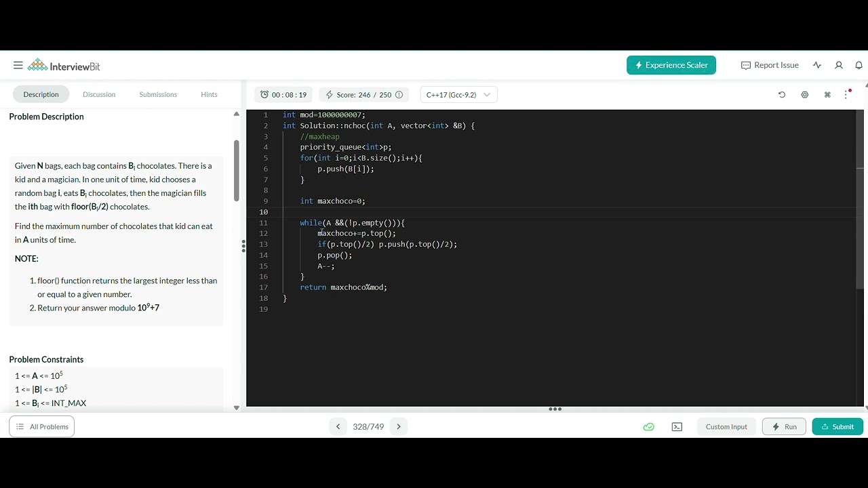This screenshot has width=868, height=488.
Task: Click line number 19 in editor
Action: click(264, 309)
